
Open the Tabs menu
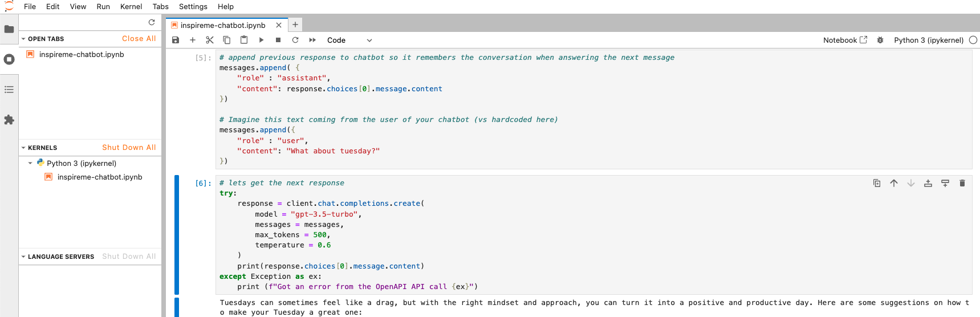(x=161, y=6)
